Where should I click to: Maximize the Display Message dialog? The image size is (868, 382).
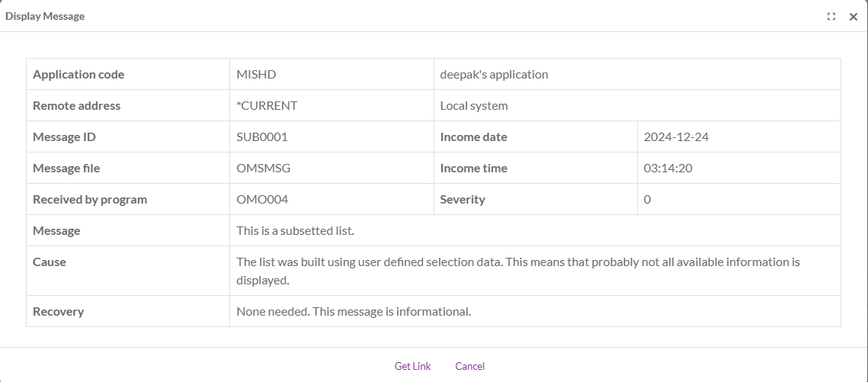point(831,17)
